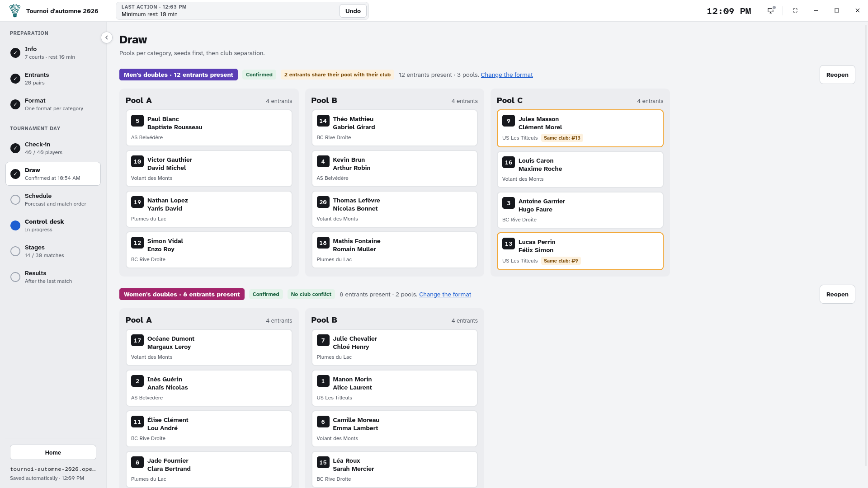
Task: Select Kevin Brun / Arthur Robin card
Action: [x=395, y=169]
